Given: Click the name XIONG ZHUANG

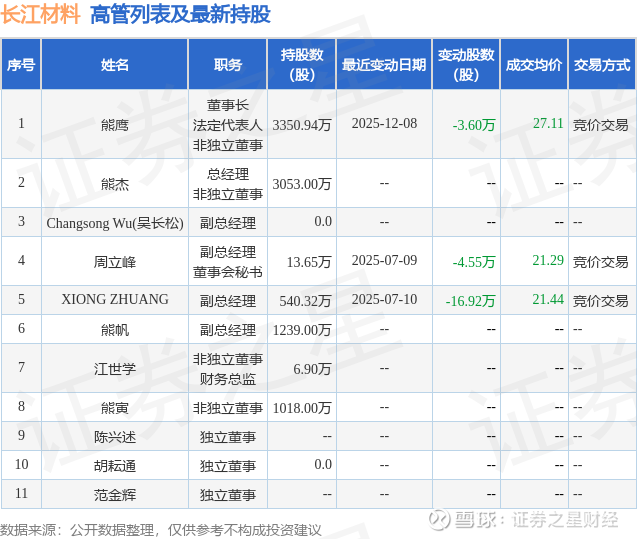Looking at the screenshot, I should click(115, 299).
